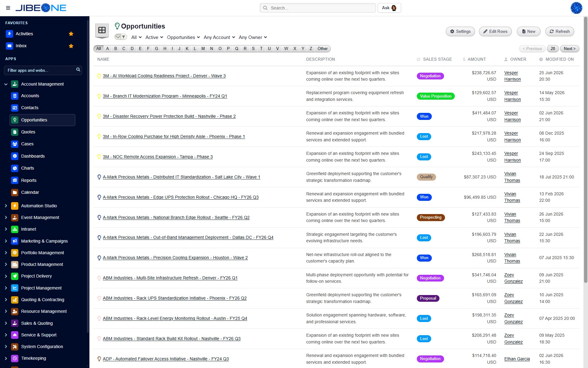Open the Any Owner dropdown
The width and height of the screenshot is (588, 368).
[253, 37]
